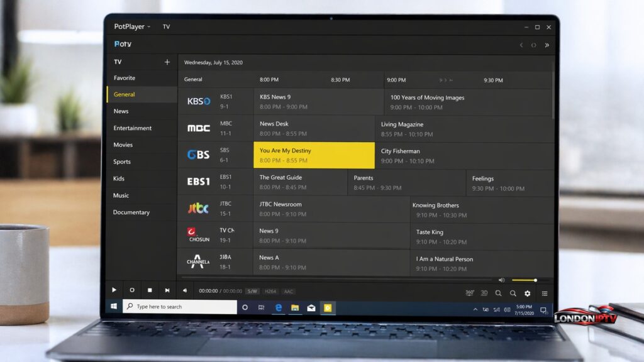The image size is (644, 362).
Task: Click the speaker icon beside the timecode
Action: pos(185,290)
